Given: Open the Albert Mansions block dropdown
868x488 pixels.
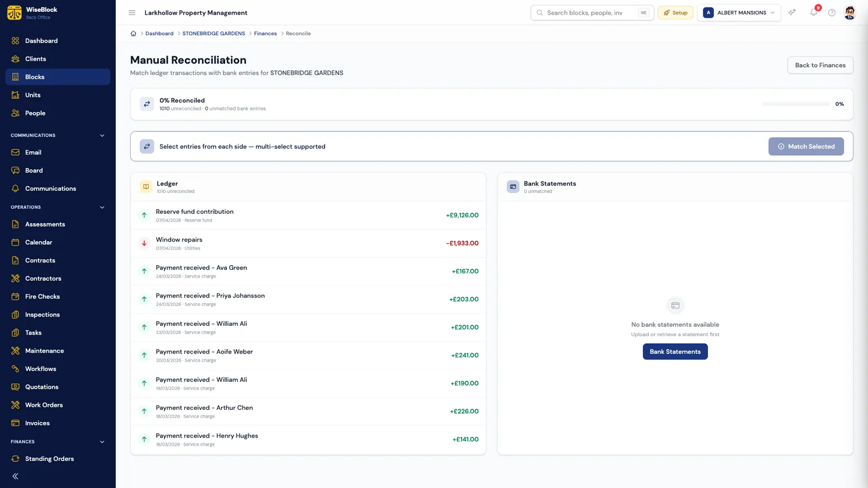Looking at the screenshot, I should (739, 12).
